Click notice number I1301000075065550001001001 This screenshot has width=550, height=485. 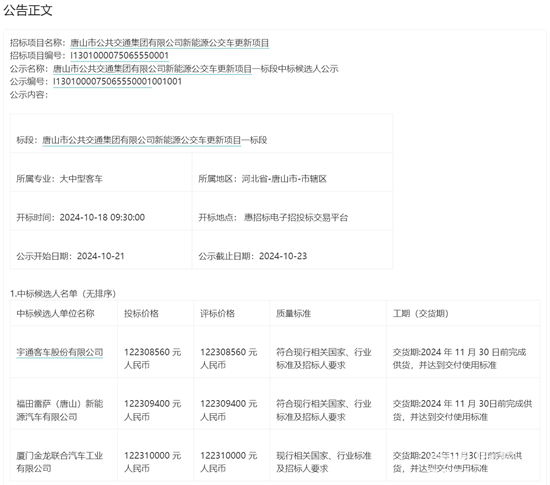(118, 82)
